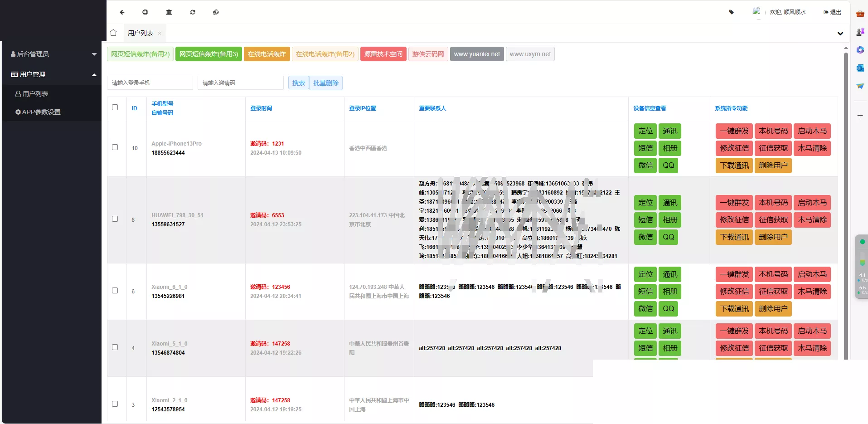Open the Outlook icon in browser sidebar
Image resolution: width=868 pixels, height=424 pixels.
[x=860, y=68]
